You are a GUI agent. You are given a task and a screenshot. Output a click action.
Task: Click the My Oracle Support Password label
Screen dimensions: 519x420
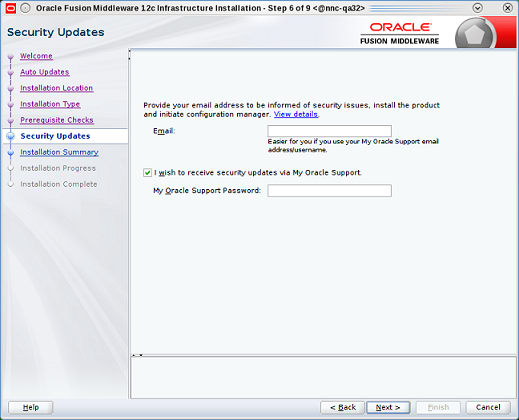click(x=207, y=191)
